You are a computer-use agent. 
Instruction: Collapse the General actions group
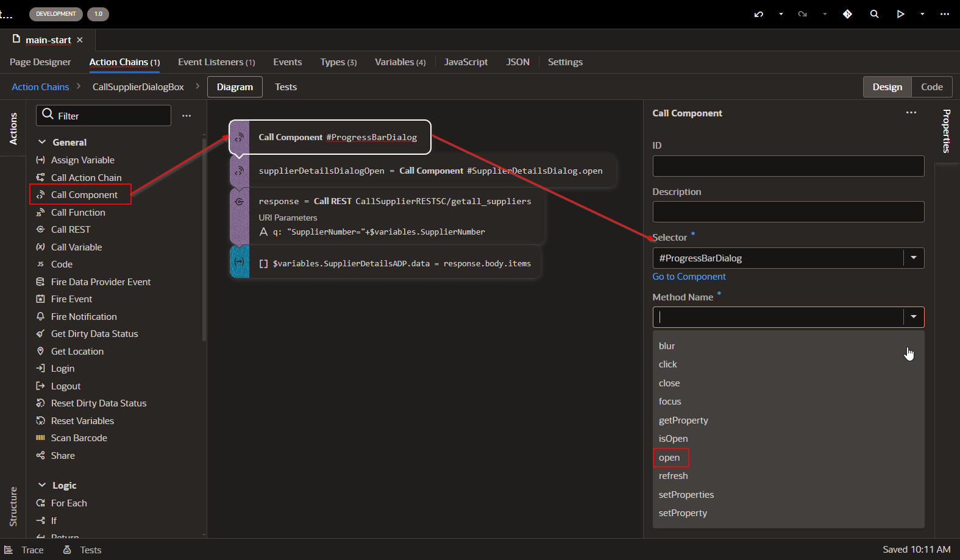click(x=42, y=142)
